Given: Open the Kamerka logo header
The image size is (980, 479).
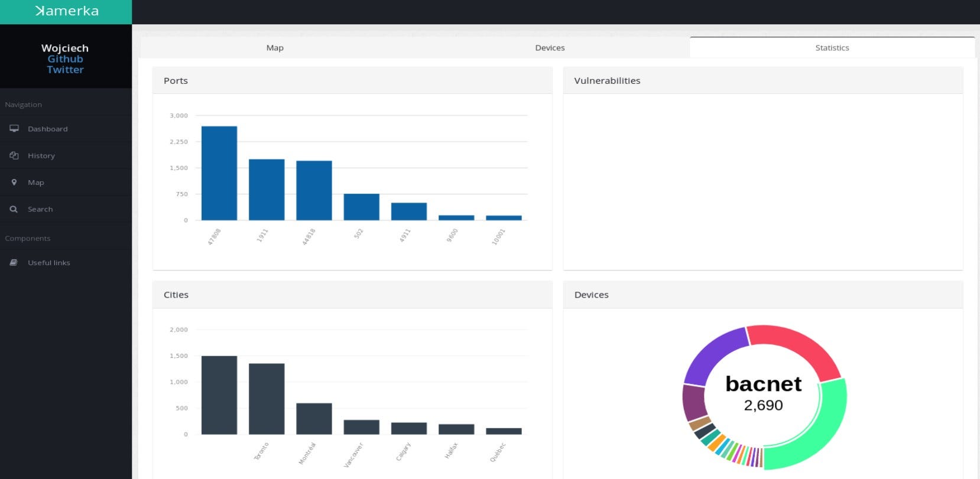Looking at the screenshot, I should click(66, 12).
